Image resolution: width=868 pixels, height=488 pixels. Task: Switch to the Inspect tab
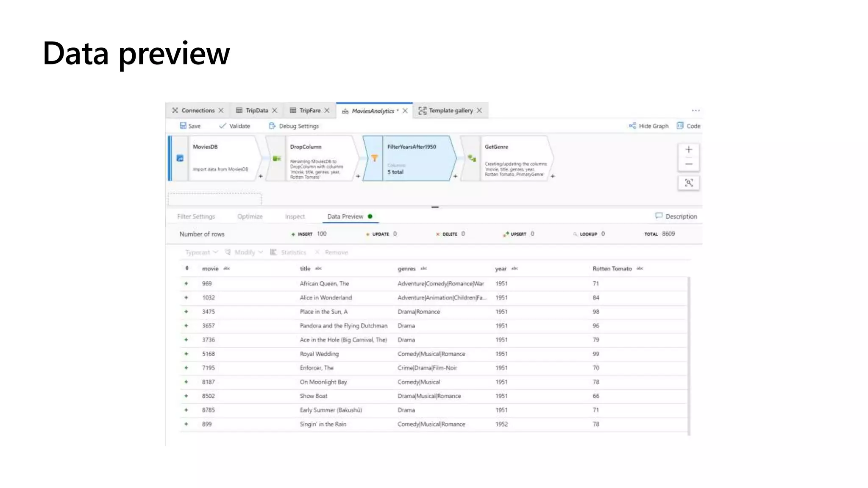[x=295, y=216]
